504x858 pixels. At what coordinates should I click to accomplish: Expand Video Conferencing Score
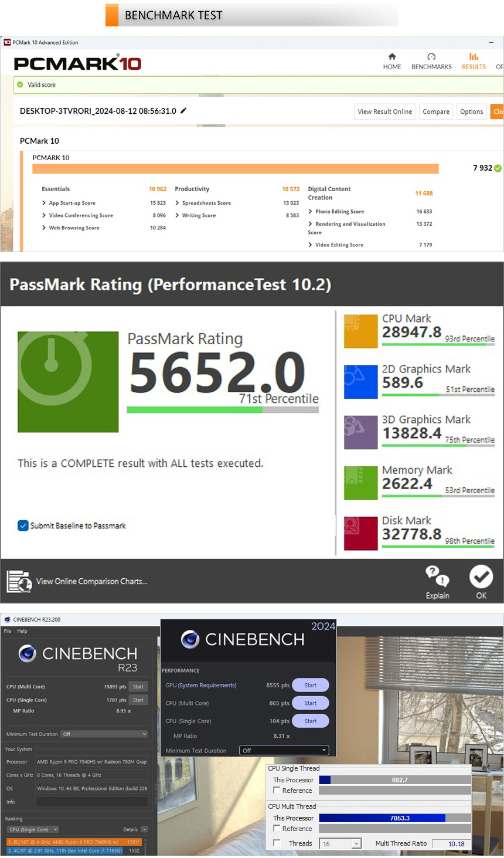pyautogui.click(x=44, y=215)
